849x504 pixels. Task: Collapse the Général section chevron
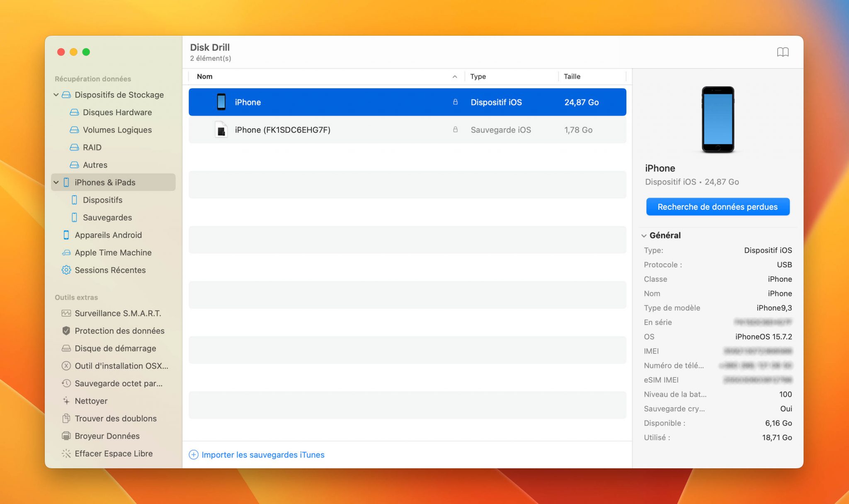(x=644, y=235)
